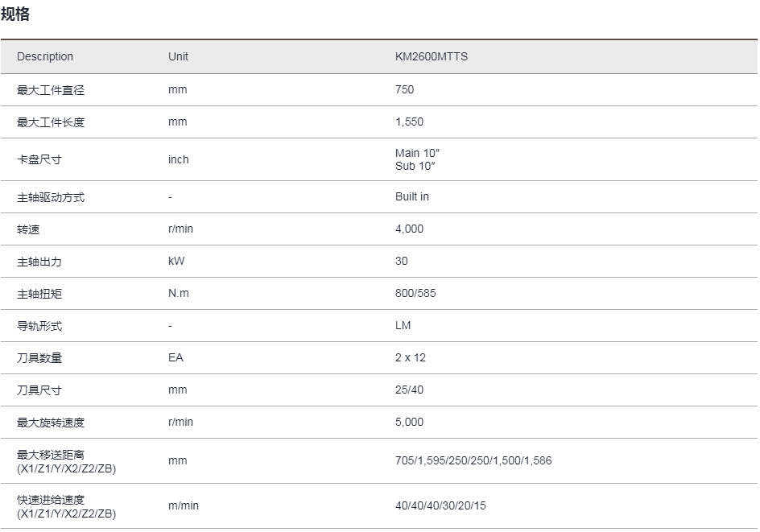This screenshot has width=760, height=532.
Task: Select the 750 diameter value
Action: coord(404,89)
